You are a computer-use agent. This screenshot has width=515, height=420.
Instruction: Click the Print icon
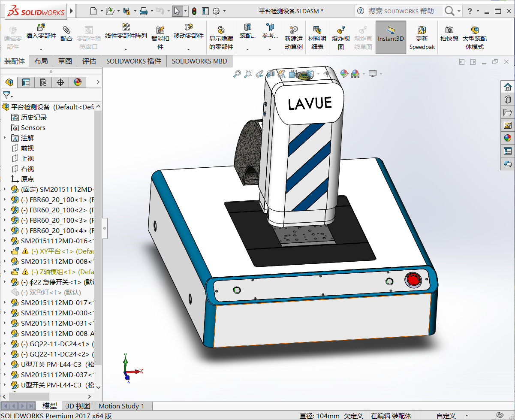tap(144, 11)
